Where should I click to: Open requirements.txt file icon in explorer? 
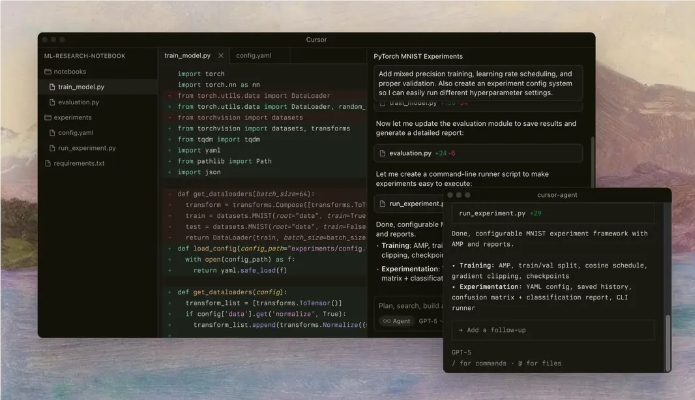tap(44, 162)
